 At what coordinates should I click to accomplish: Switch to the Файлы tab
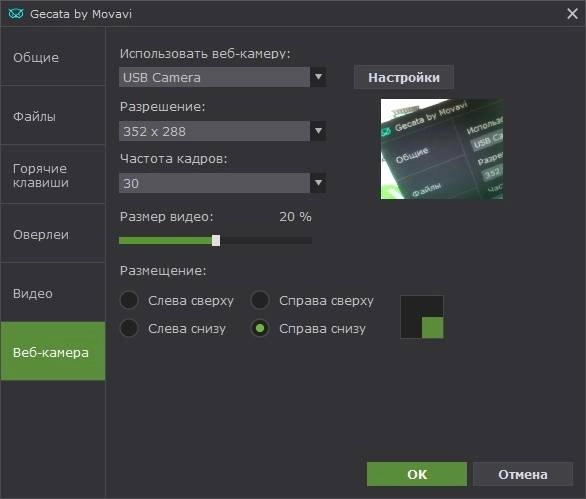(53, 116)
